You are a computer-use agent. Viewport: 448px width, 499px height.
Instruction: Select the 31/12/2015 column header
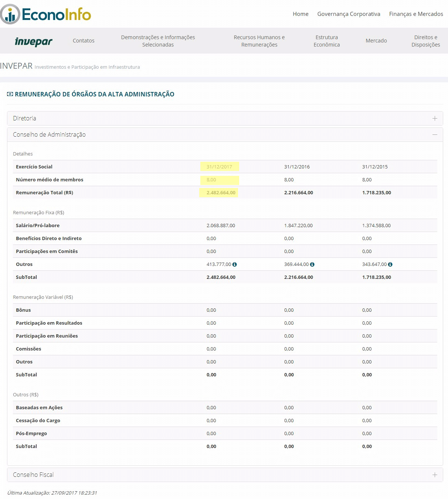375,167
